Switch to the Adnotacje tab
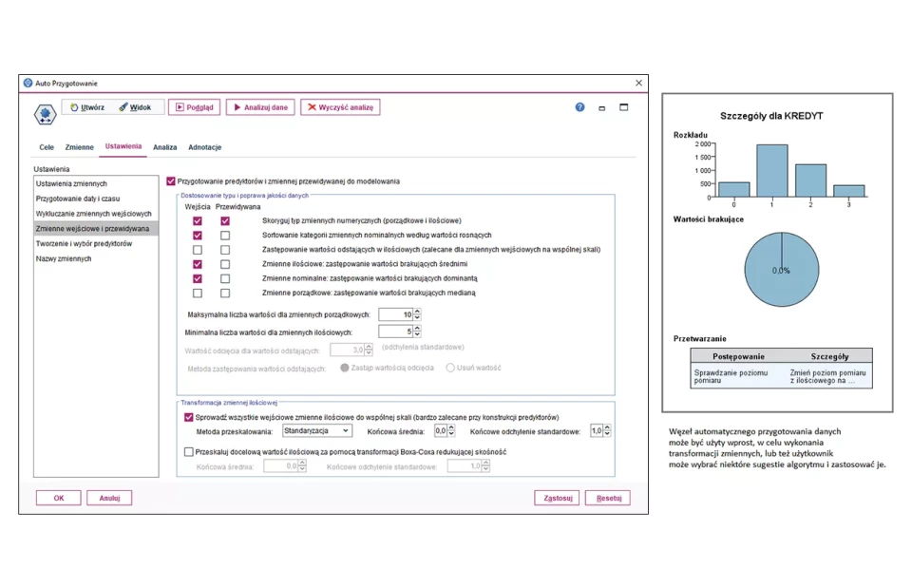 click(x=204, y=147)
